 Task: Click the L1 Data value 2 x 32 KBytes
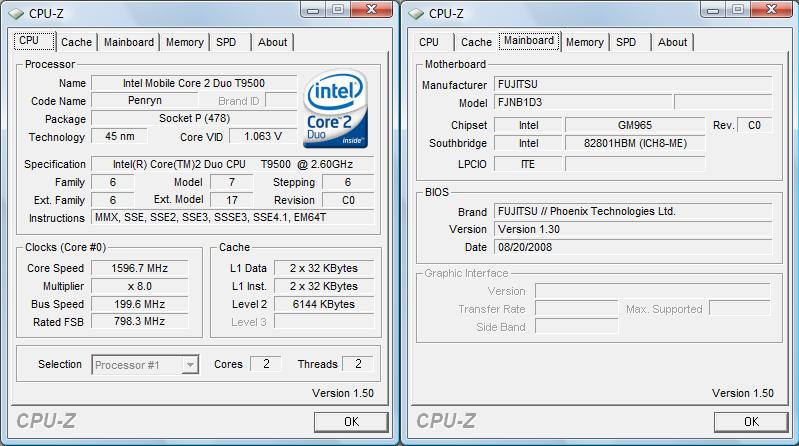point(324,268)
